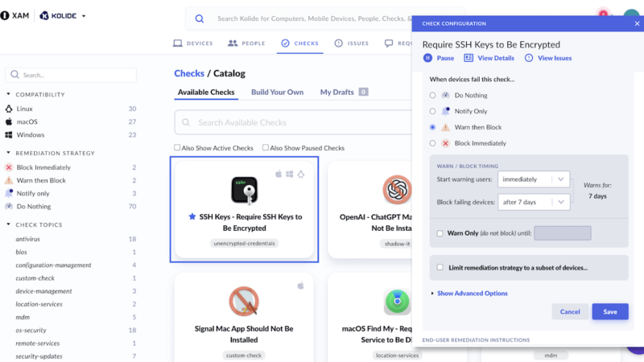The width and height of the screenshot is (644, 362).
Task: Open View Details link
Action: pos(489,58)
